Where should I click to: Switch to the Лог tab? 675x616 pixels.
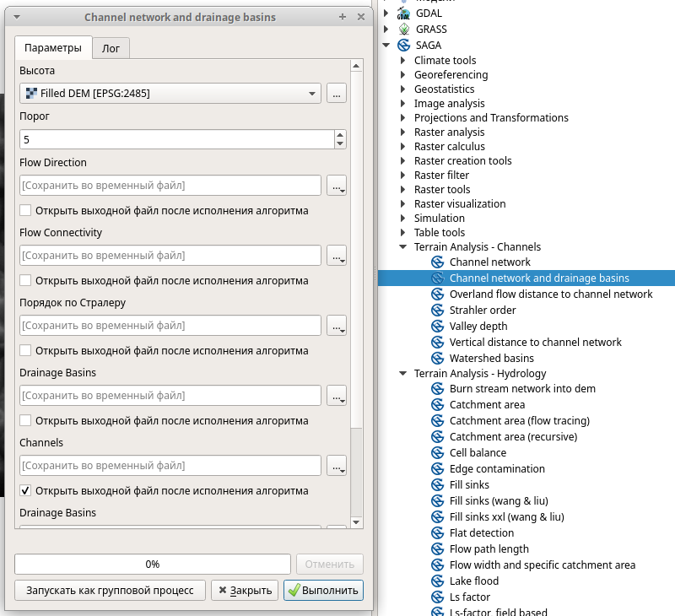click(111, 49)
